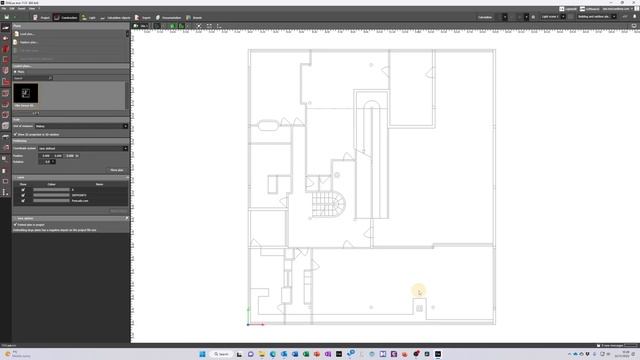640x360 pixels.
Task: Click the first link in the top-right header
Action: (568, 9)
